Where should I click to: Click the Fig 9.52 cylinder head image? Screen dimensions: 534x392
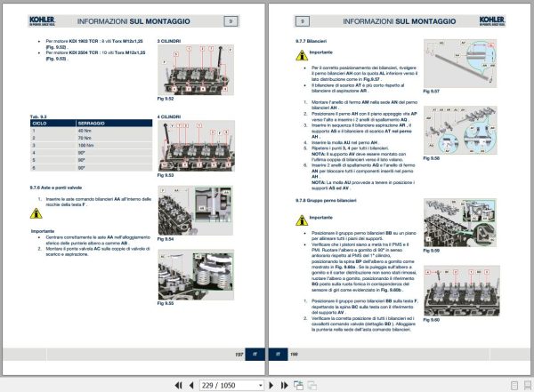pyautogui.click(x=196, y=69)
